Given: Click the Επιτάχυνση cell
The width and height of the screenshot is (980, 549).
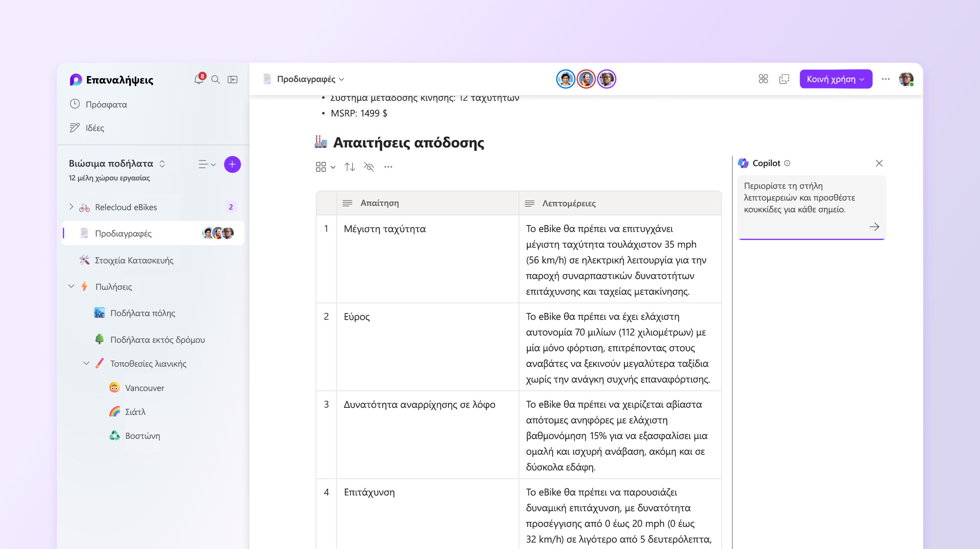Looking at the screenshot, I should pos(427,514).
